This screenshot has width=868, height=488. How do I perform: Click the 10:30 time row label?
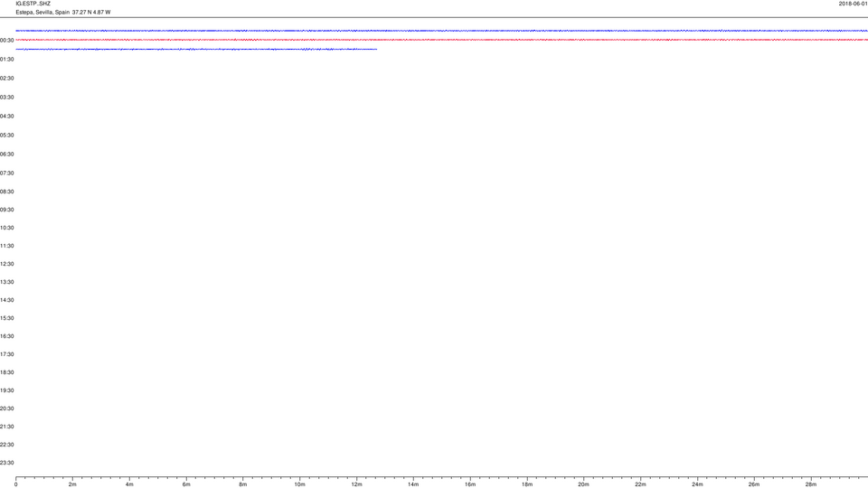6,228
